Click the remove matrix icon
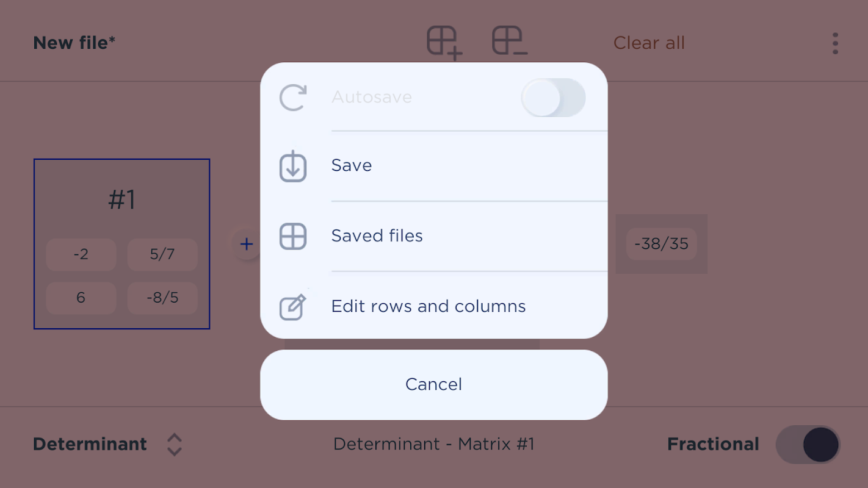 (x=510, y=42)
